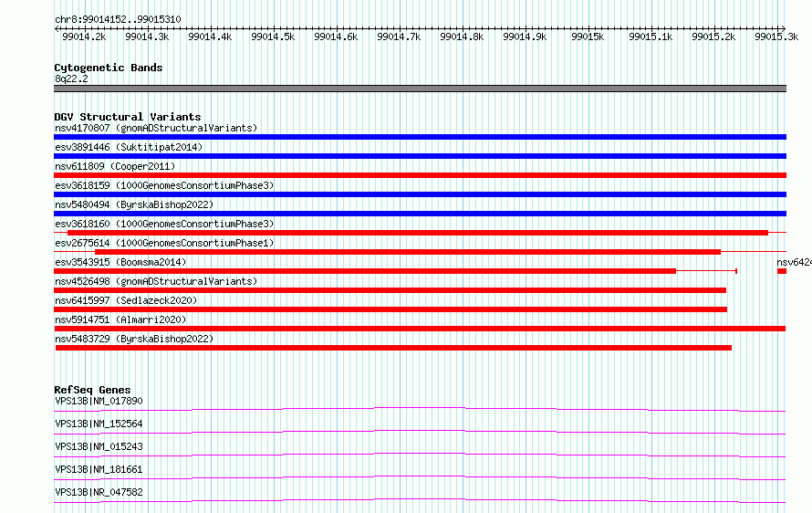Click the 99014.2k ruler tick label
Viewport: 812px width, 513px height.
point(84,37)
